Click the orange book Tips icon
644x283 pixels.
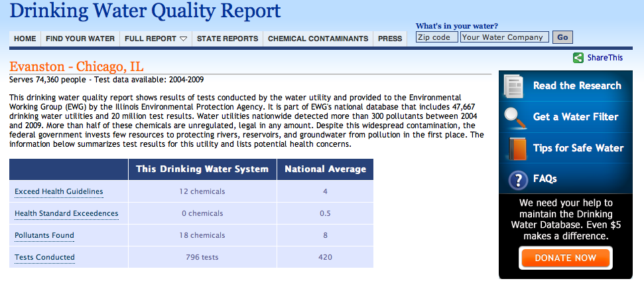(516, 147)
